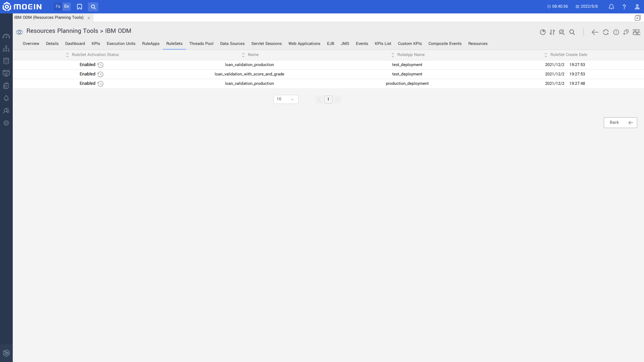Click the back arrow toolbar icon
The width and height of the screenshot is (644, 362).
pos(595,32)
